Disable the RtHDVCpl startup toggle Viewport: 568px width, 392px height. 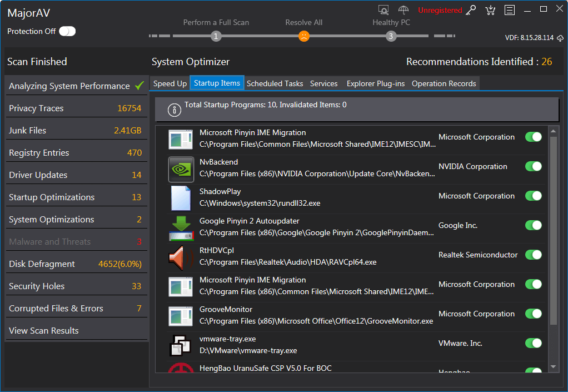pyautogui.click(x=533, y=255)
